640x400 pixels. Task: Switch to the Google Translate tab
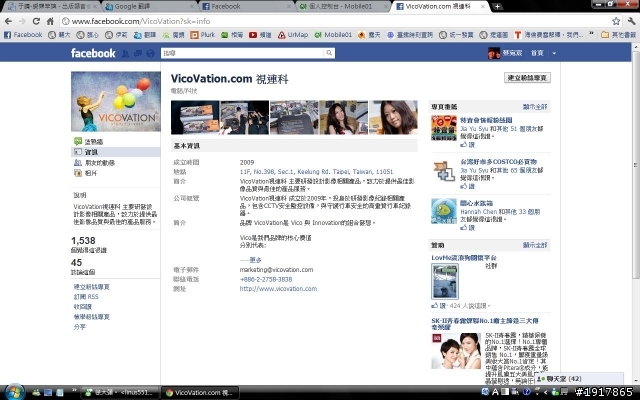pos(150,7)
